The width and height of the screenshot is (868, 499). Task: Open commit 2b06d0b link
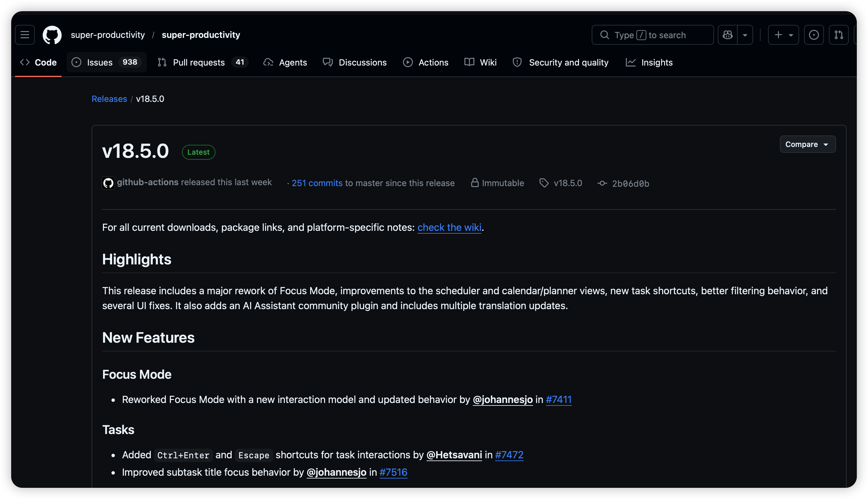[x=631, y=184]
